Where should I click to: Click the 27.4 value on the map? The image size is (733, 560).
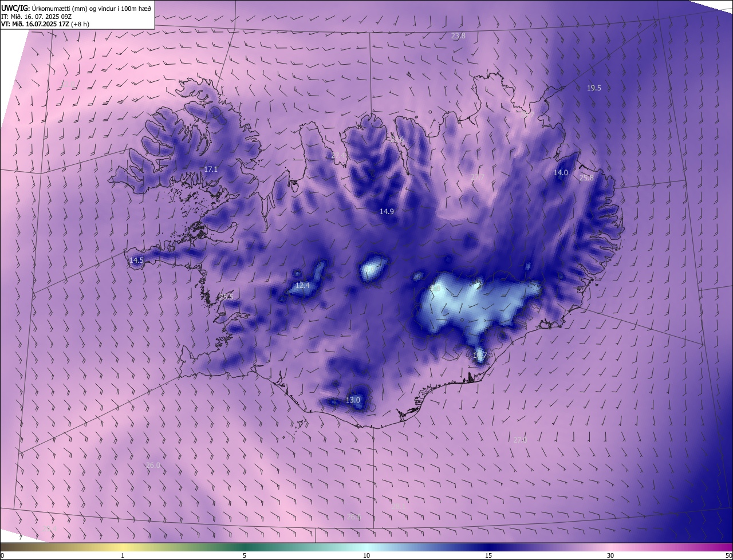point(338,155)
